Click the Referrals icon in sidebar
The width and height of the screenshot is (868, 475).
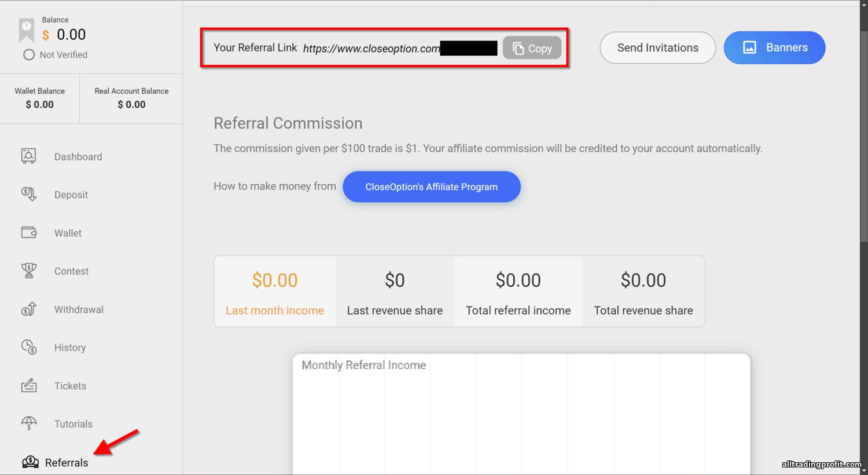click(x=30, y=462)
